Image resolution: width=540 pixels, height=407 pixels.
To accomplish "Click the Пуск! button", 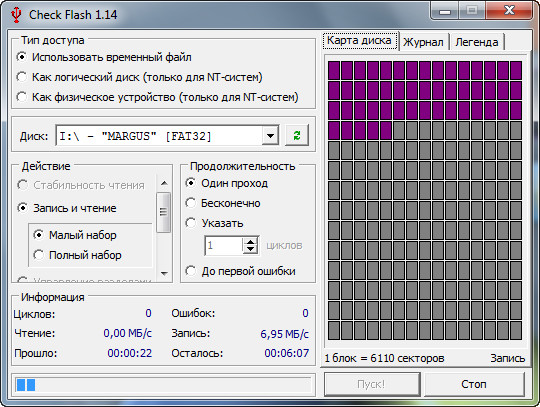I will [371, 384].
